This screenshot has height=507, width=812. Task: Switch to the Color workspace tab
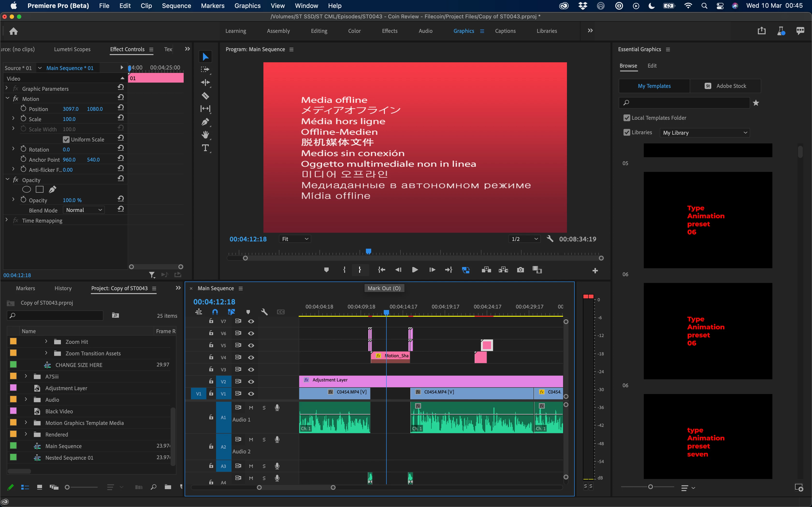pos(354,31)
